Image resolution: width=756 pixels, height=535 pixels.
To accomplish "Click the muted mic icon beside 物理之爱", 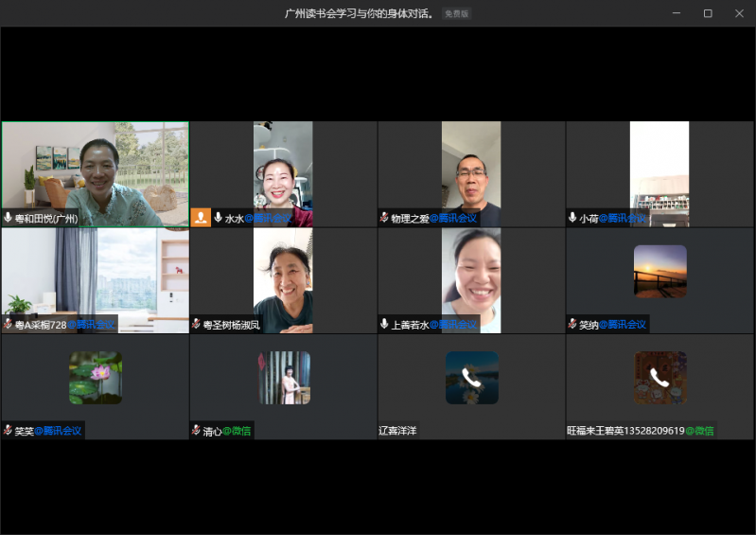I will click(x=384, y=218).
